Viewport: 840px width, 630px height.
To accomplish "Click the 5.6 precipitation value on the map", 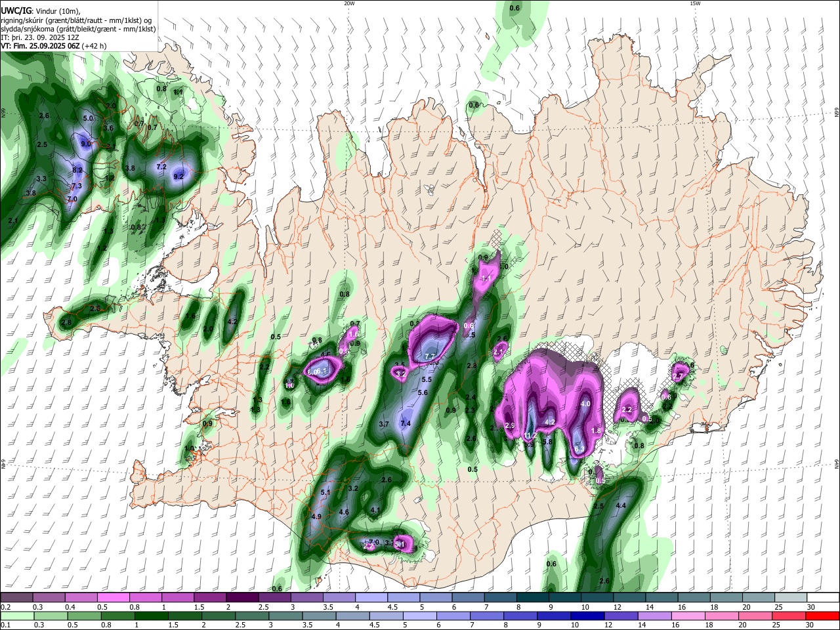I will pos(423,392).
